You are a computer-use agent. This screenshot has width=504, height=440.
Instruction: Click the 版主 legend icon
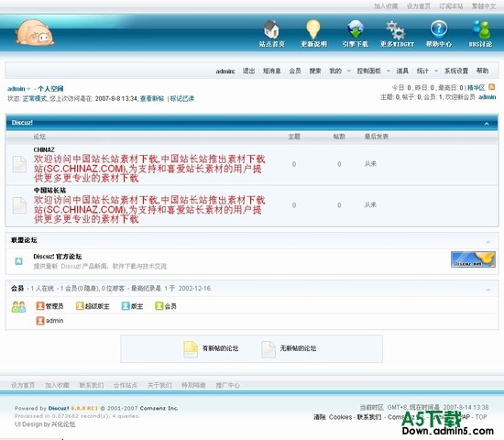[126, 306]
